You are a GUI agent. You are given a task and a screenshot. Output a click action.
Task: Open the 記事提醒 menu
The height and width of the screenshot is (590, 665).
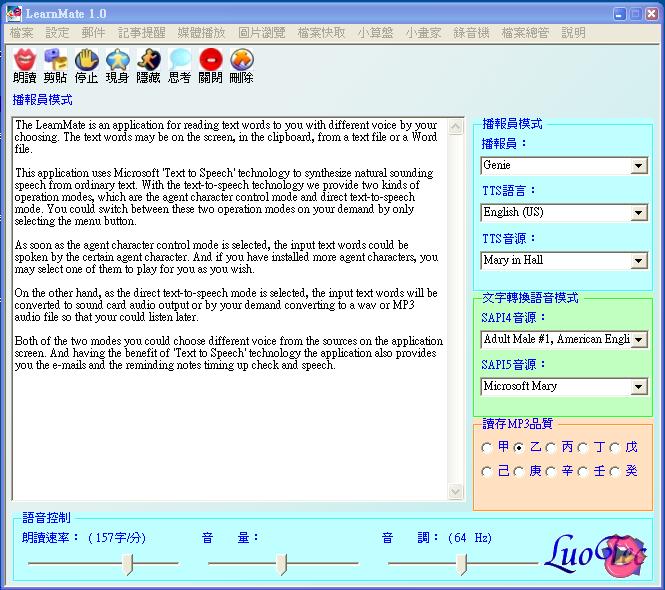[142, 33]
